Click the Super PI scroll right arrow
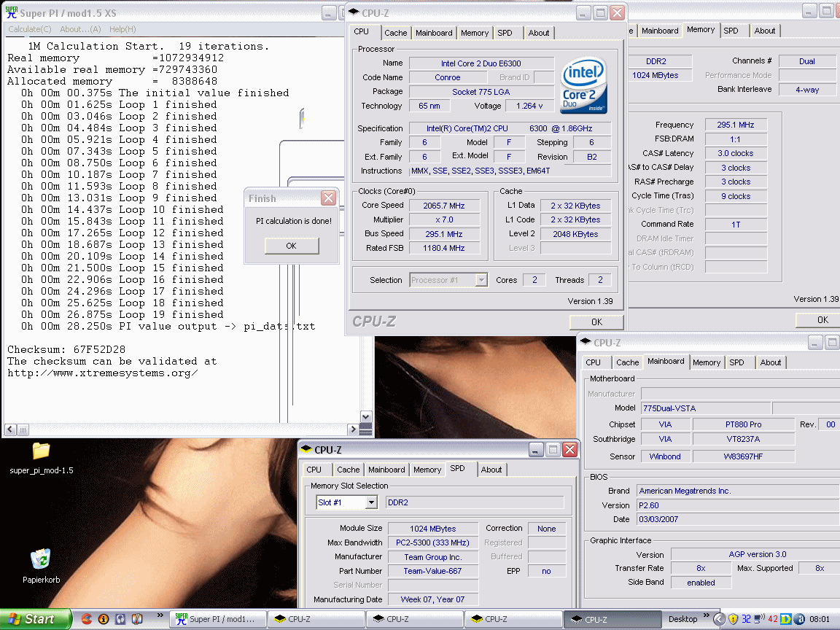 coord(352,429)
